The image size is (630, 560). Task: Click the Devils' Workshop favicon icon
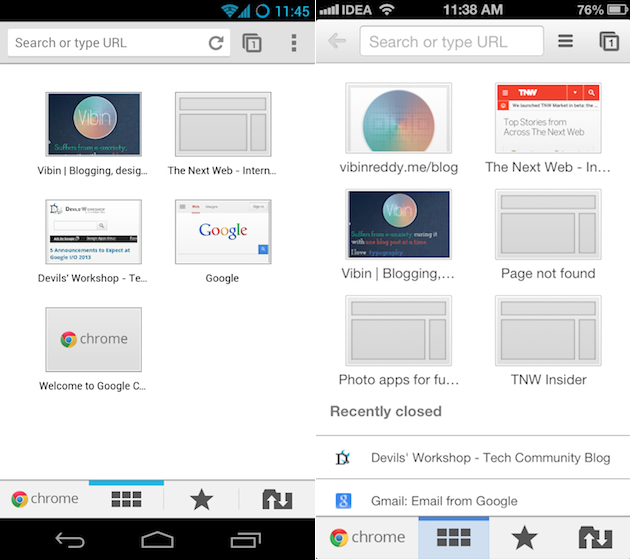(343, 458)
